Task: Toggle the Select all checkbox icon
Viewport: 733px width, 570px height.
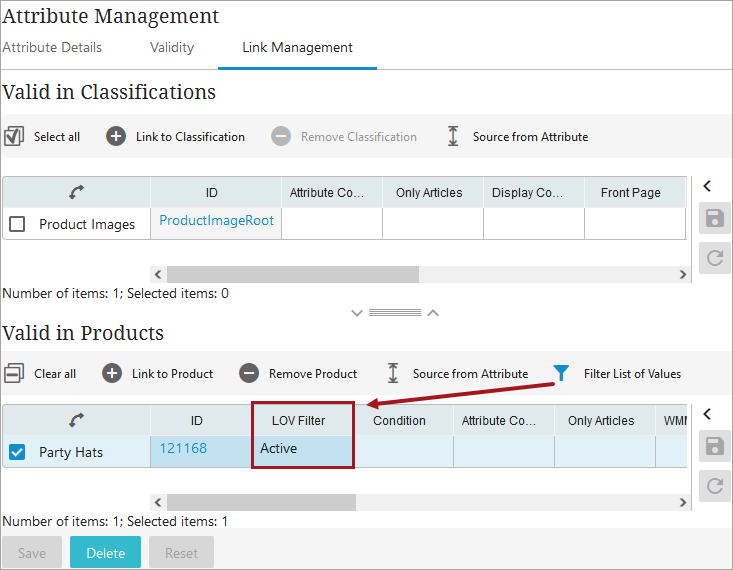Action: 14,137
